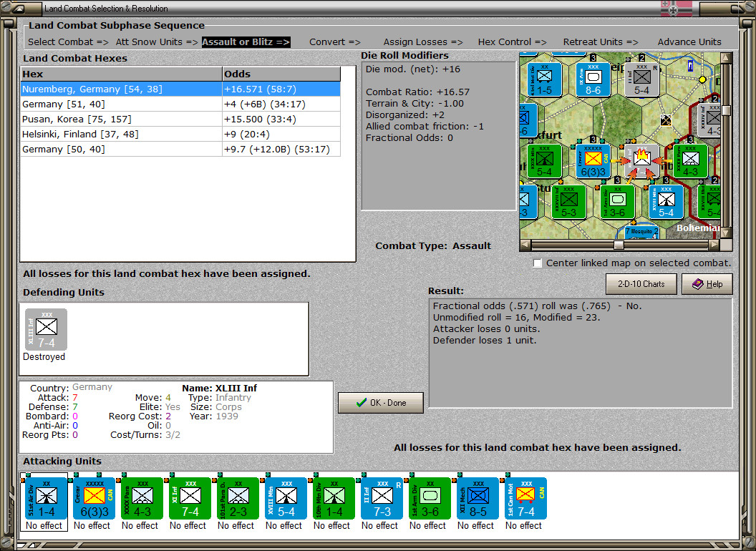The image size is (756, 551).
Task: Confirm with OK - Done button
Action: pyautogui.click(x=381, y=403)
